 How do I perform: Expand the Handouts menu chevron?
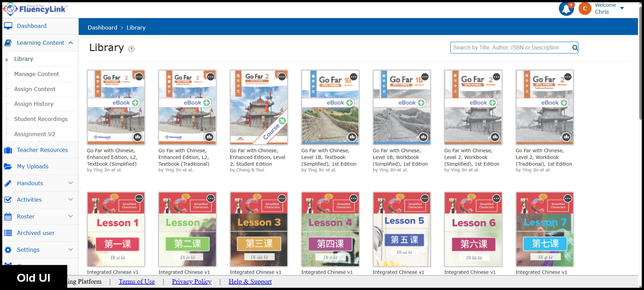tap(71, 183)
